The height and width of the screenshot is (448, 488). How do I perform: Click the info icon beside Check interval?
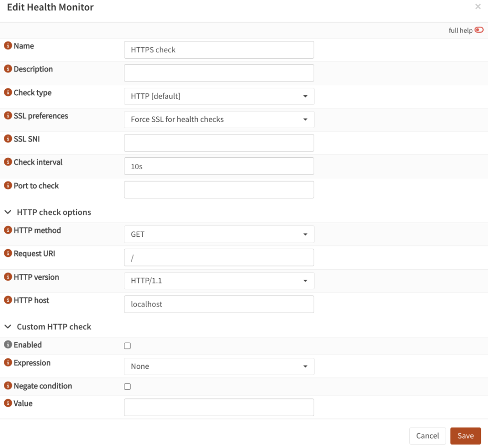(8, 162)
